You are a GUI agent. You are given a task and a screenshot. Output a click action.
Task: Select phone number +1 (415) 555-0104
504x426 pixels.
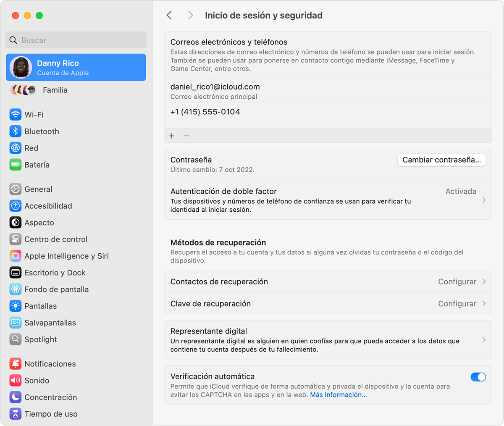205,112
